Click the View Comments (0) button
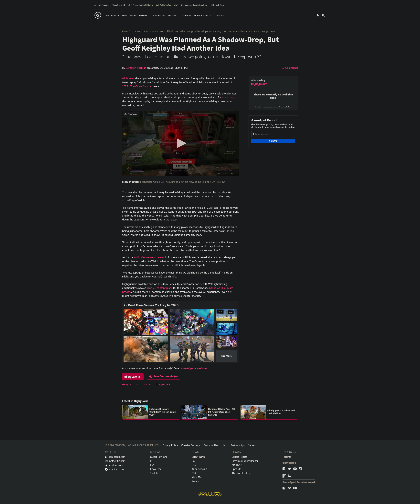Image resolution: width=420 pixels, height=504 pixels. [x=163, y=376]
